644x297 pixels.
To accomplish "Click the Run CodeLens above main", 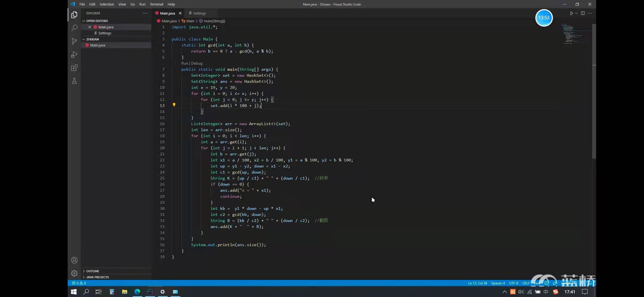I will click(x=184, y=63).
